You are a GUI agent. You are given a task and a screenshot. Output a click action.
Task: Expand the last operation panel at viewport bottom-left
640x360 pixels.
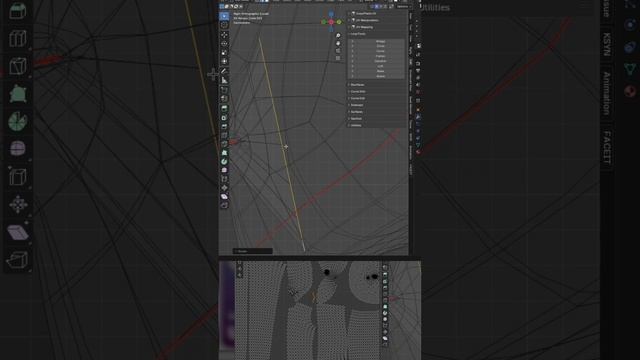click(253, 251)
